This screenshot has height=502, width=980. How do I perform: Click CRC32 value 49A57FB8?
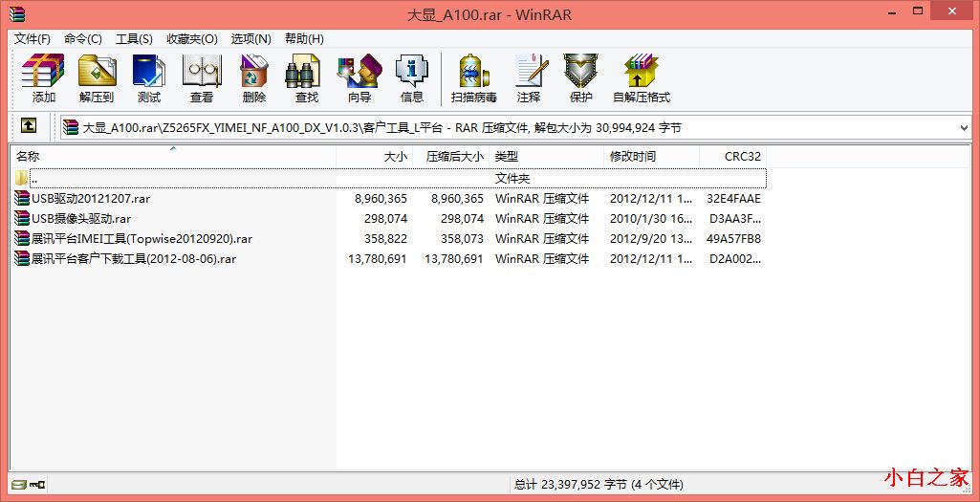point(733,239)
